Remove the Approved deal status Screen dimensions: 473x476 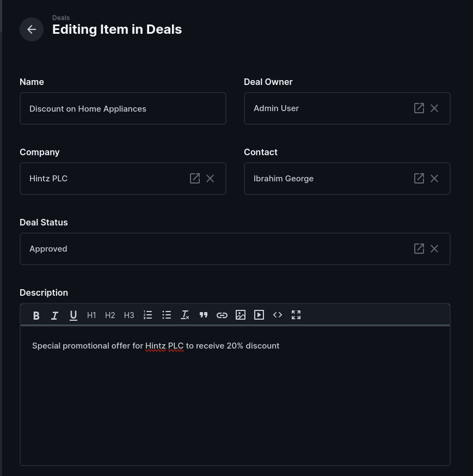point(434,248)
